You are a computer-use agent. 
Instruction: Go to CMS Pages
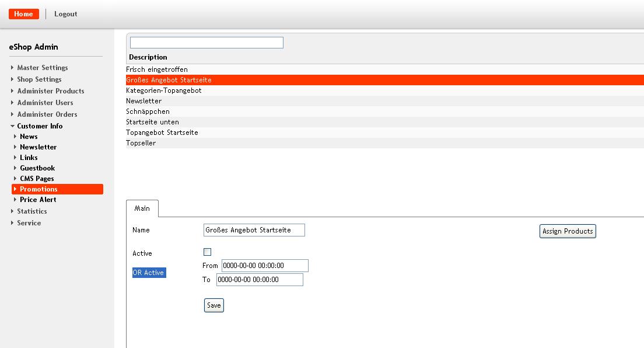(37, 179)
